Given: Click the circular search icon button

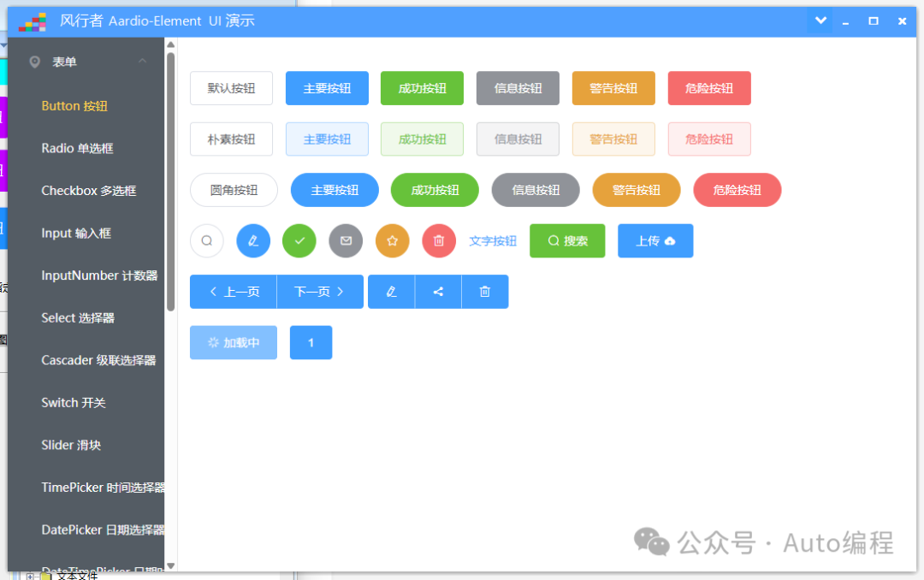Looking at the screenshot, I should pyautogui.click(x=206, y=240).
